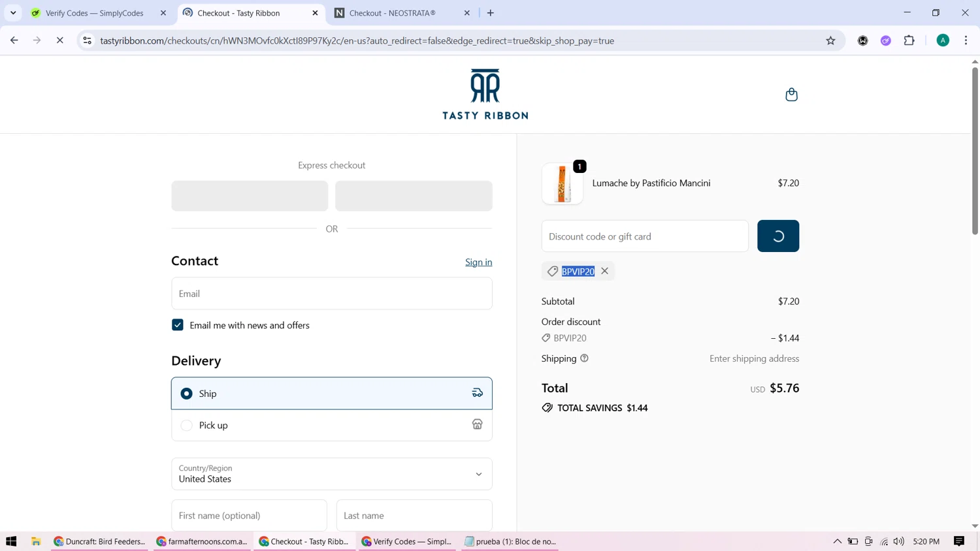Open a new browser tab

491,13
